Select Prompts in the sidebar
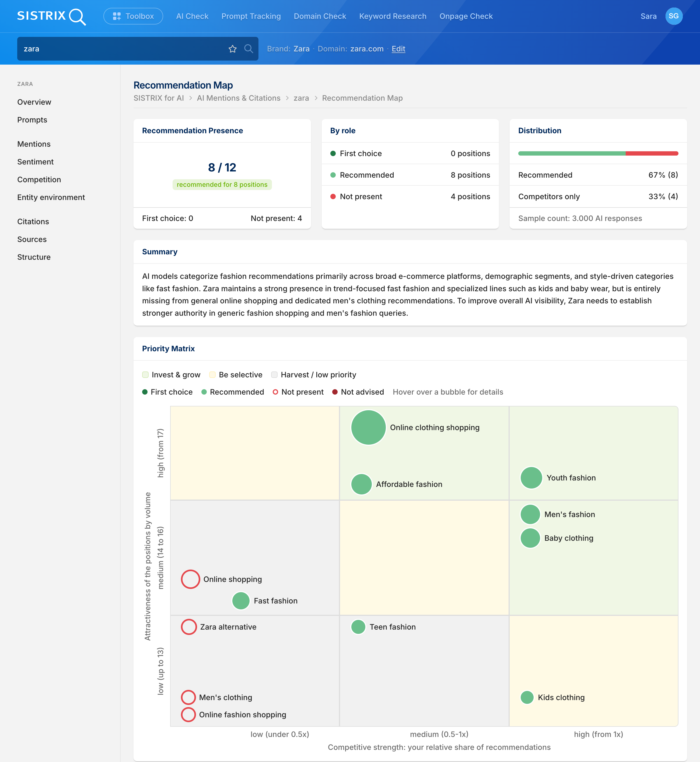Screen dimensions: 700x762 tap(32, 120)
